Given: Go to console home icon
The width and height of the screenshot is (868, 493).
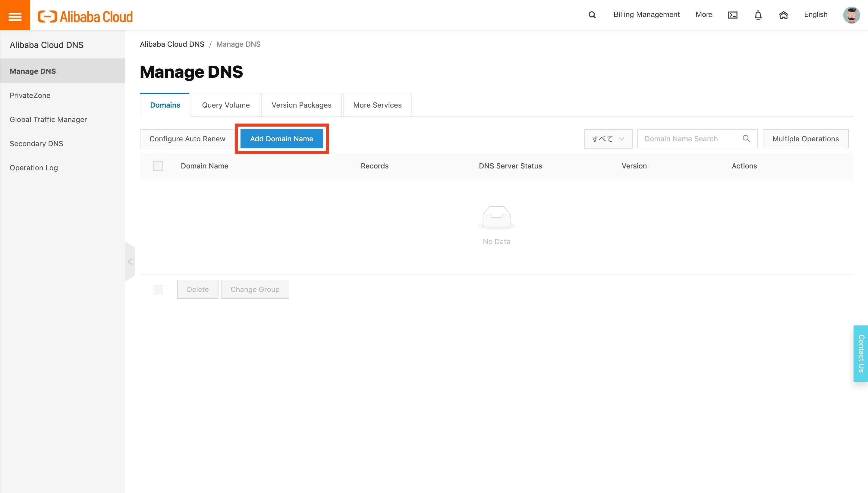Looking at the screenshot, I should 783,15.
